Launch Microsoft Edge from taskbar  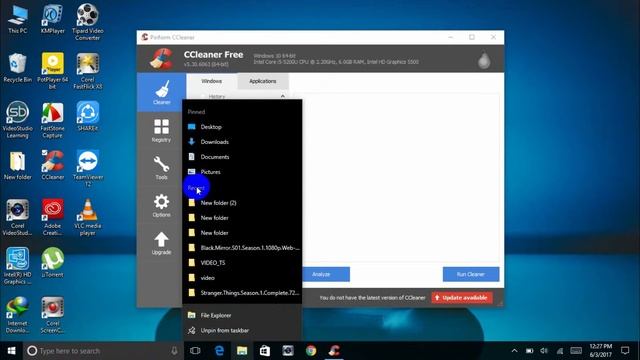point(219,351)
